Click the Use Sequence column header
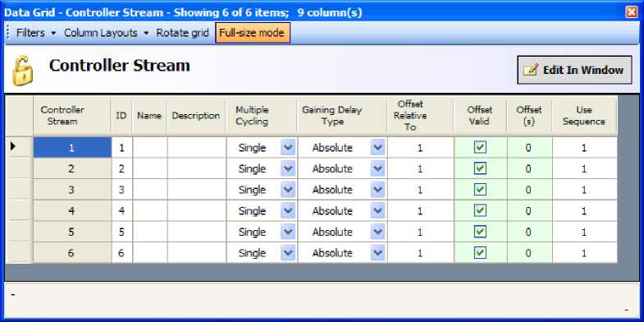The image size is (644, 322). [x=584, y=116]
